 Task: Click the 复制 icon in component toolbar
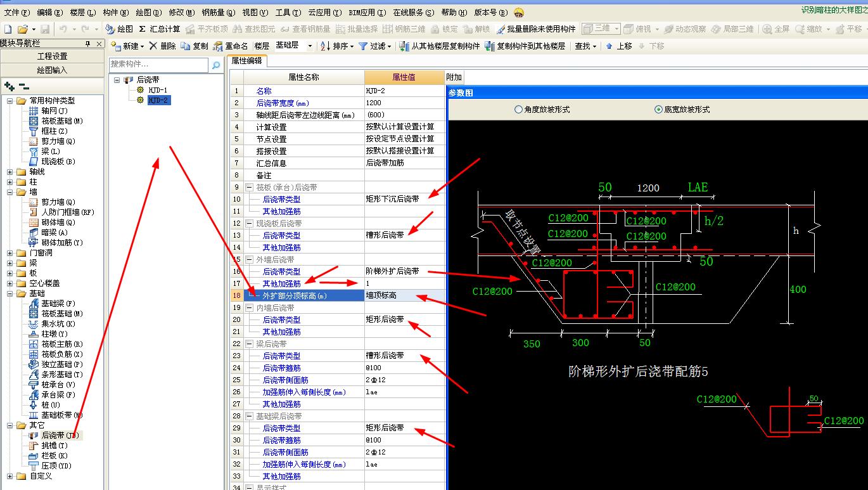[186, 46]
